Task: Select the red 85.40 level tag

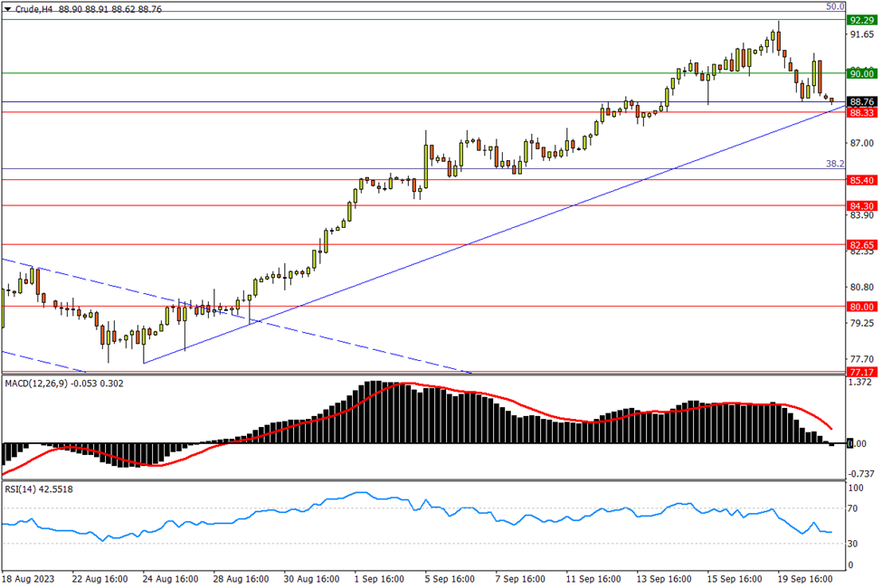Action: click(861, 180)
